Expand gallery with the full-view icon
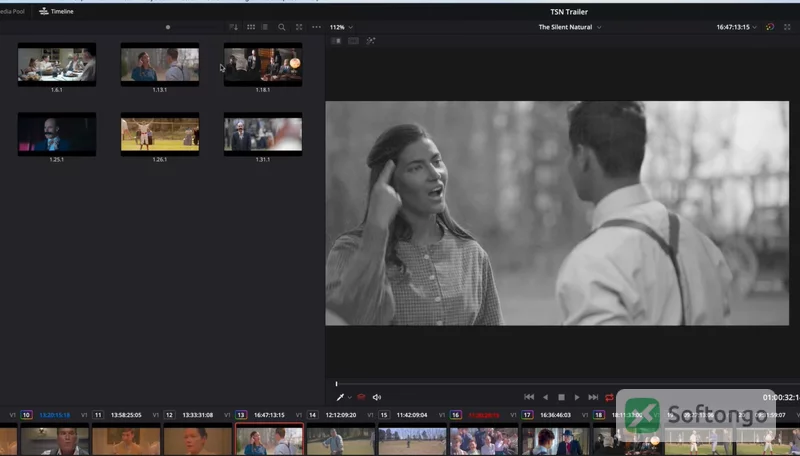 click(299, 27)
